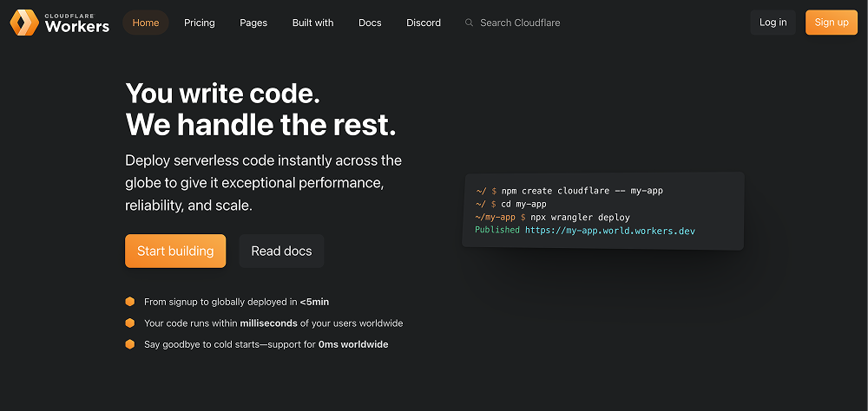This screenshot has width=868, height=411.
Task: Go to the Pricing page
Action: point(200,23)
